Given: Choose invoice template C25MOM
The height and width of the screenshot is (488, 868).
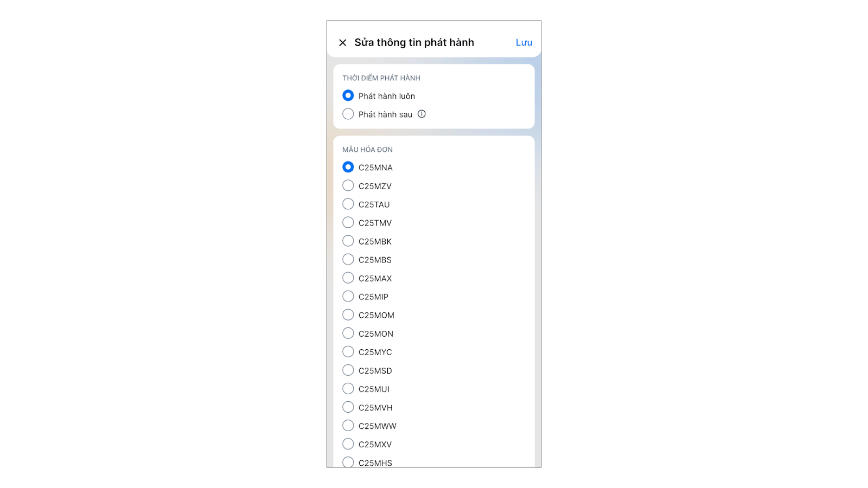Looking at the screenshot, I should pyautogui.click(x=348, y=314).
